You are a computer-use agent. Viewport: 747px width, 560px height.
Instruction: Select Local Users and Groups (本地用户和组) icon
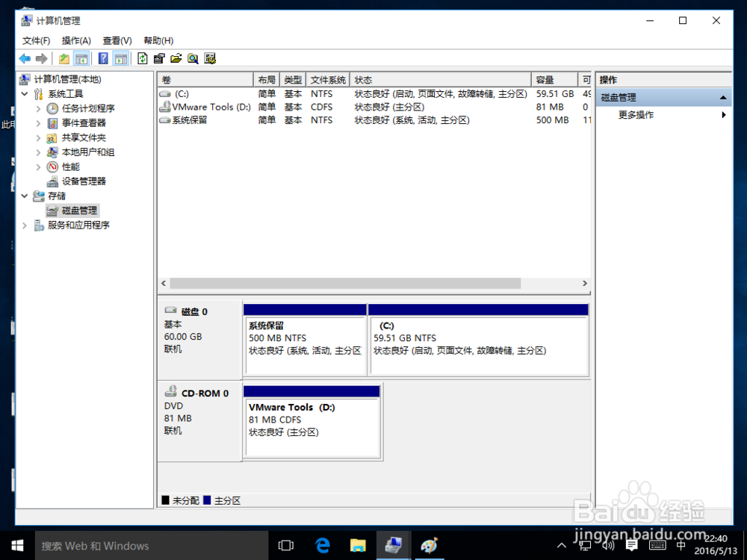pyautogui.click(x=52, y=152)
